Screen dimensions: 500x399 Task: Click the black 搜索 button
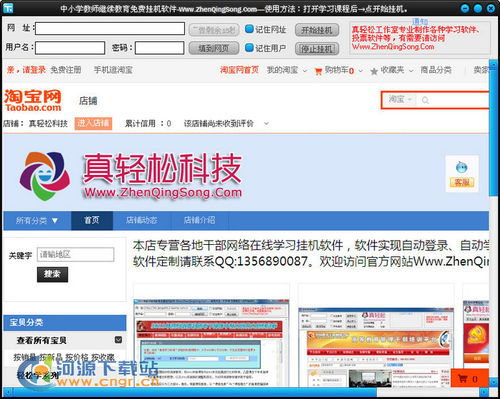52,274
